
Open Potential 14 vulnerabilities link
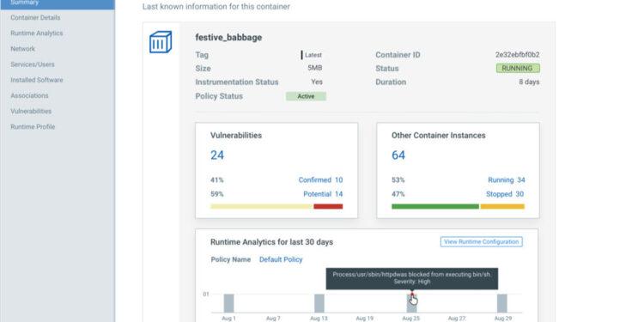pos(323,194)
